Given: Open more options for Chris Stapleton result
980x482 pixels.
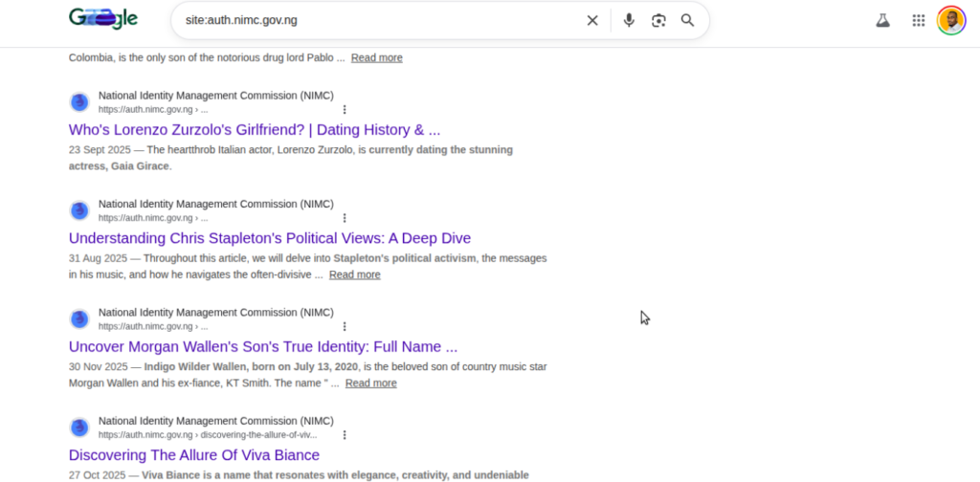Looking at the screenshot, I should click(345, 218).
